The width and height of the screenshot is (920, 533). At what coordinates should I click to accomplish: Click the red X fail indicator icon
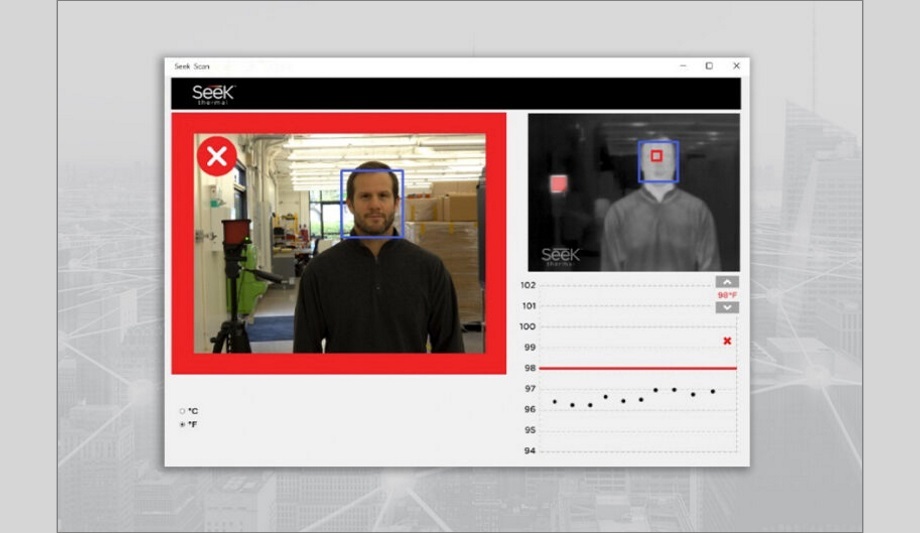217,156
